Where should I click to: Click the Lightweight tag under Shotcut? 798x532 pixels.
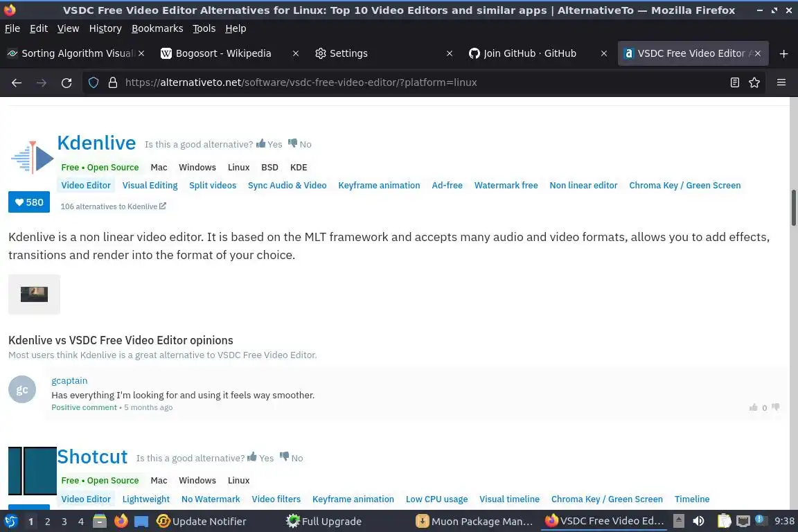[146, 499]
